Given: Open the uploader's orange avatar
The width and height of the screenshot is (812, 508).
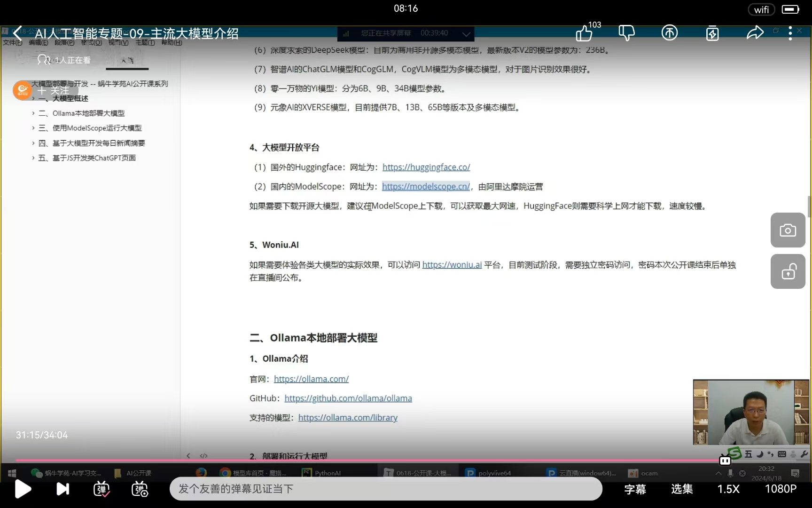Looking at the screenshot, I should pos(23,90).
